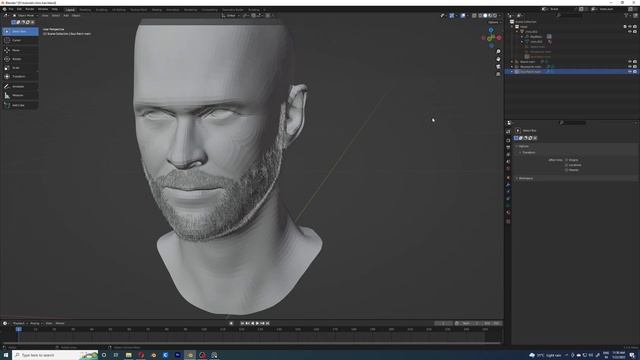Select the Measure tool
Image resolution: width=640 pixels, height=360 pixels.
pos(20,95)
